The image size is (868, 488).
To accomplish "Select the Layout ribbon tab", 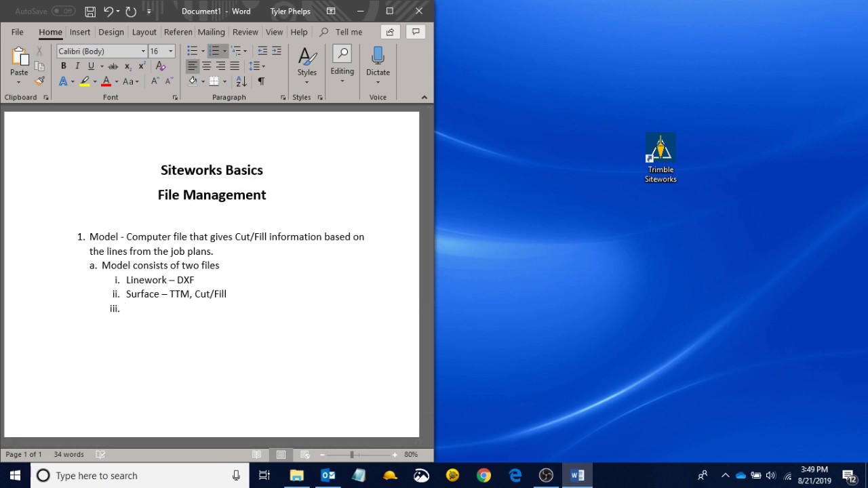I will pos(144,32).
